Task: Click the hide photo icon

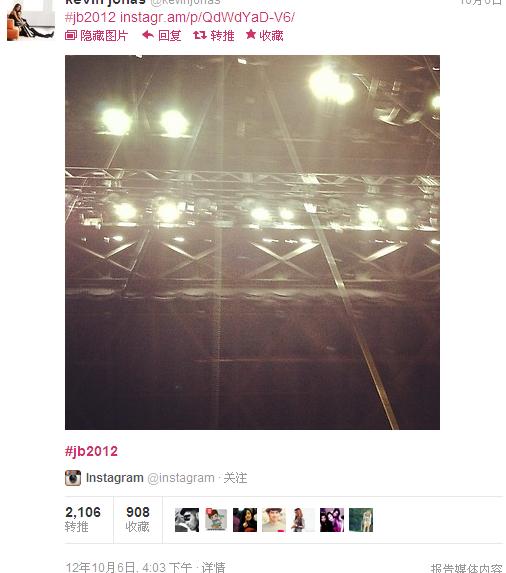Action: pos(71,35)
